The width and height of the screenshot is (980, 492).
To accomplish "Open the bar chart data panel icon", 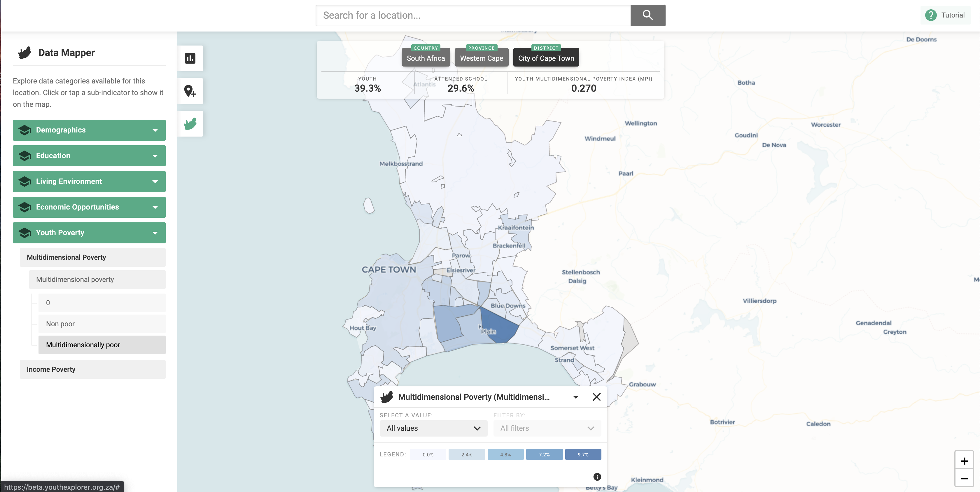I will pyautogui.click(x=190, y=58).
